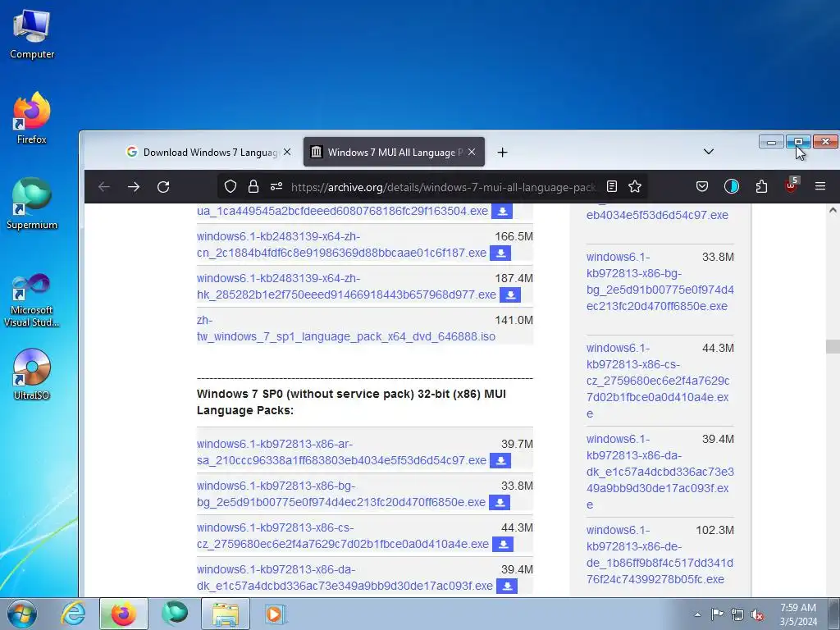Viewport: 840px width, 630px height.
Task: Launch Firefox from desktop shortcut
Action: pyautogui.click(x=32, y=118)
